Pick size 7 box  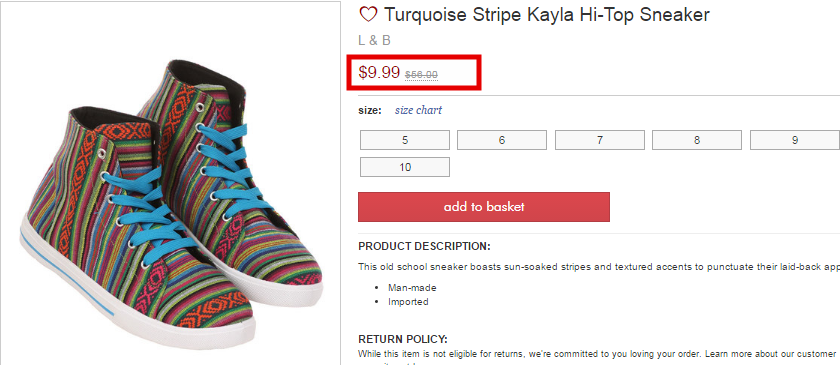click(x=599, y=140)
